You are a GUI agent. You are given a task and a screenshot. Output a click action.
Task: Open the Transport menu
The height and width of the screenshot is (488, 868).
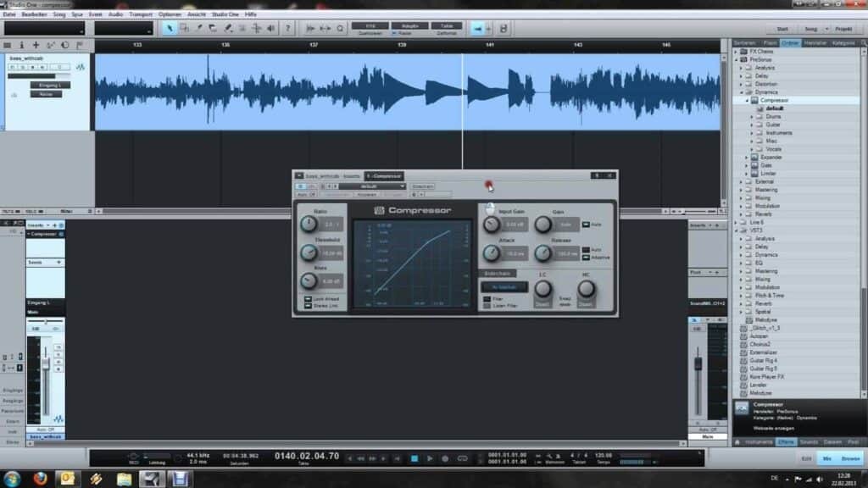coord(141,14)
